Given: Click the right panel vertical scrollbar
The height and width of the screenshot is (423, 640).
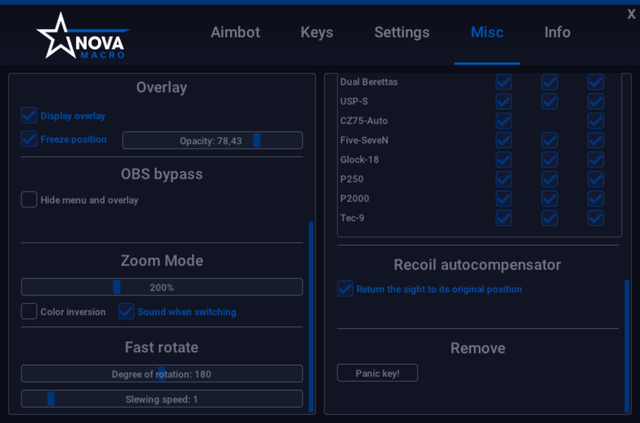Looking at the screenshot, I should [627, 346].
